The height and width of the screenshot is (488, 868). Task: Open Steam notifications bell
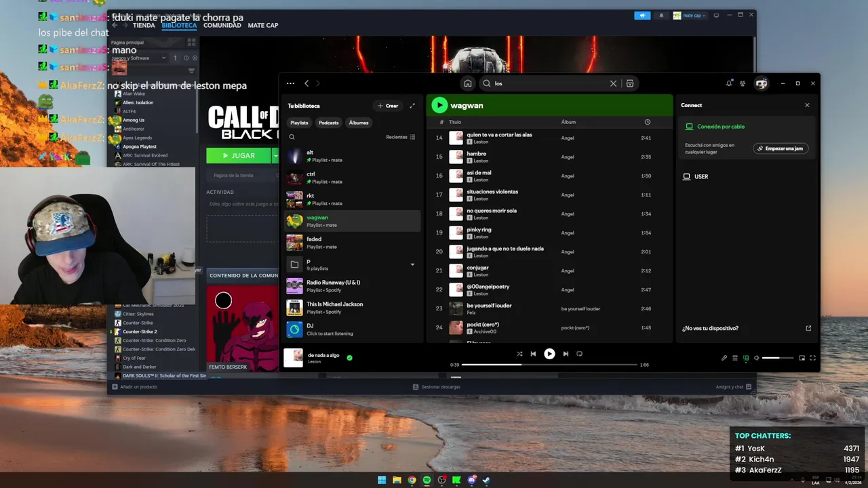click(662, 15)
